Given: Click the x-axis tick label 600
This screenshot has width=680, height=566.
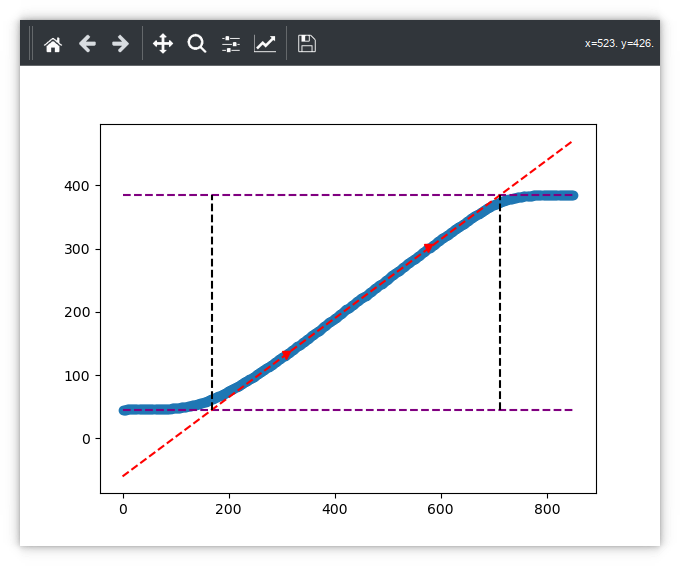Looking at the screenshot, I should [441, 509].
